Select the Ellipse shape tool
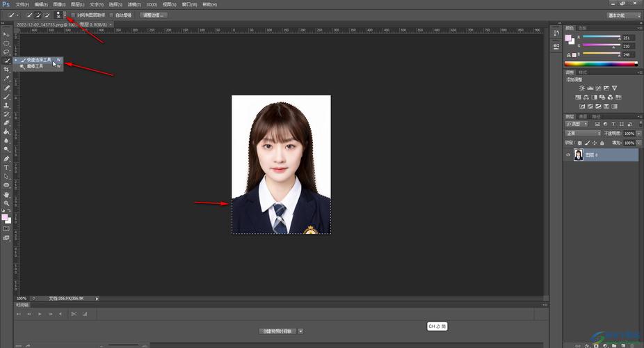 [x=6, y=185]
